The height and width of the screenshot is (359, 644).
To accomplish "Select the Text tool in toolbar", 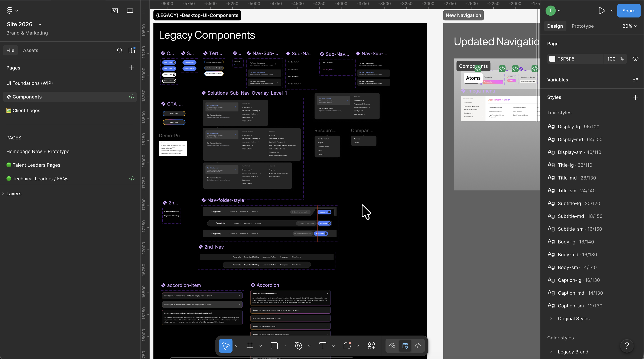I will [323, 346].
